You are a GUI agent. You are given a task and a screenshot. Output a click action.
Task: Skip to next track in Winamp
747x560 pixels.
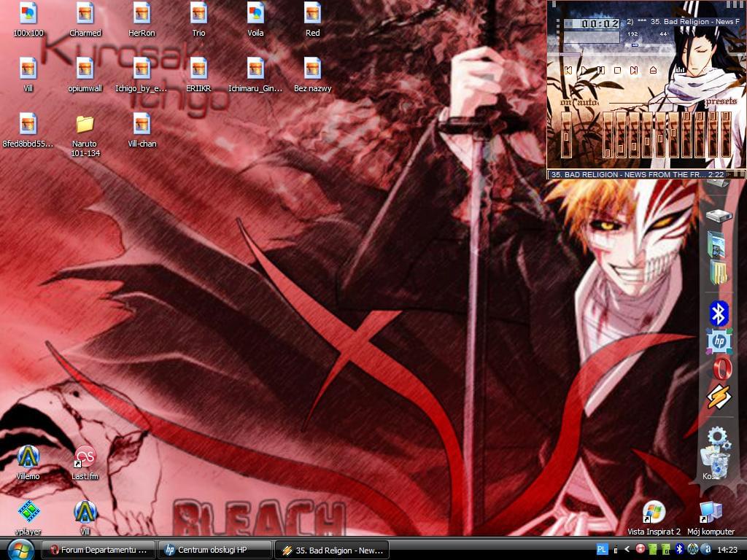click(634, 71)
